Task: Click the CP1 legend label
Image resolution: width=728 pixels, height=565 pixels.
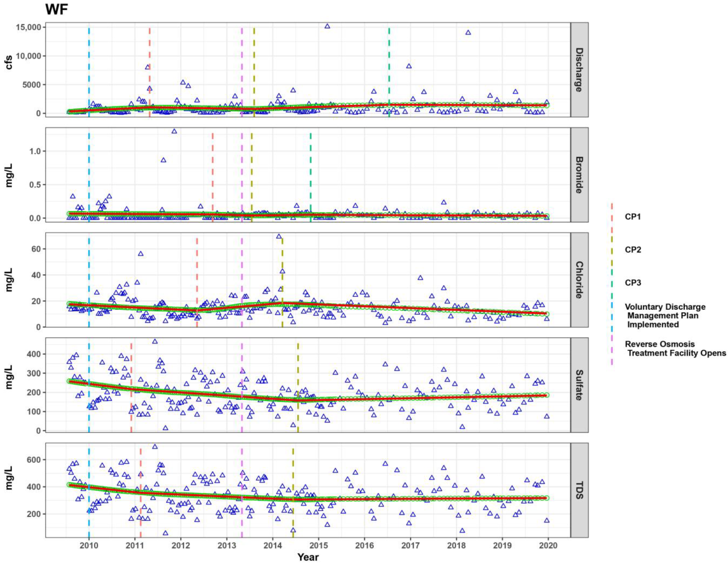Action: coord(633,217)
